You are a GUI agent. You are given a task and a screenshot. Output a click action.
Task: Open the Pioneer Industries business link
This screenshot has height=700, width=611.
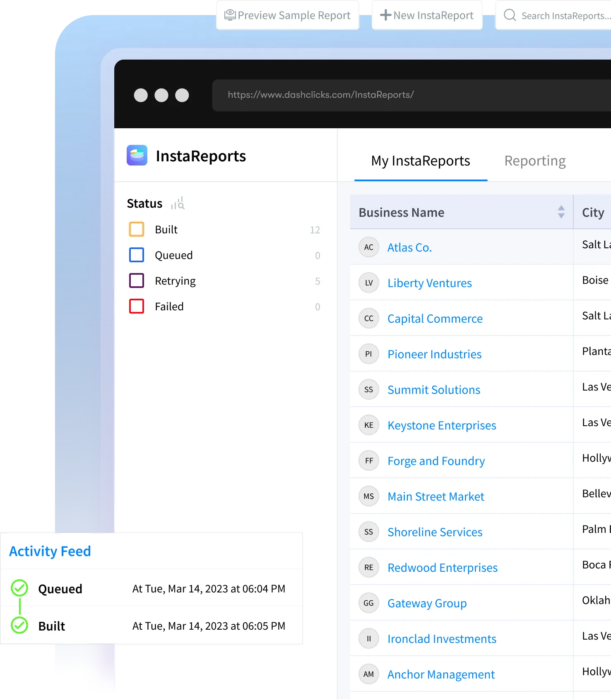[x=435, y=354]
